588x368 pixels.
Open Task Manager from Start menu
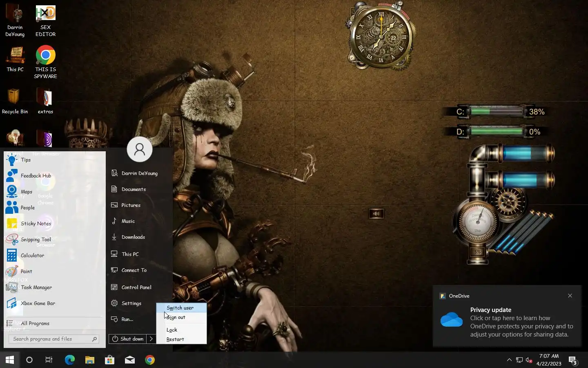click(54, 287)
